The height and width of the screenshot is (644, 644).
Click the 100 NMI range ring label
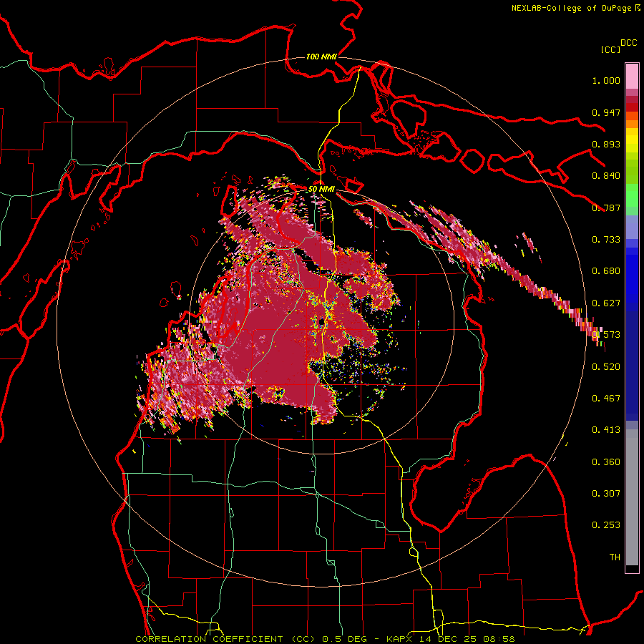[x=321, y=57]
